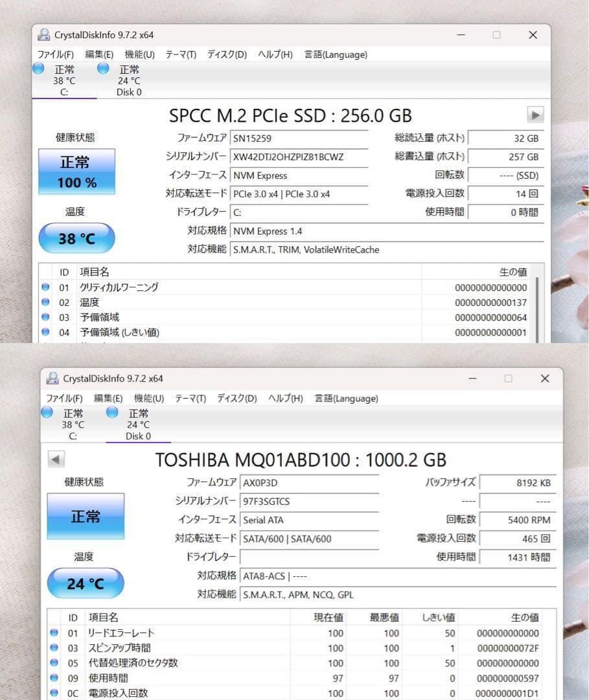Open the 言語(Language) menu

335,54
